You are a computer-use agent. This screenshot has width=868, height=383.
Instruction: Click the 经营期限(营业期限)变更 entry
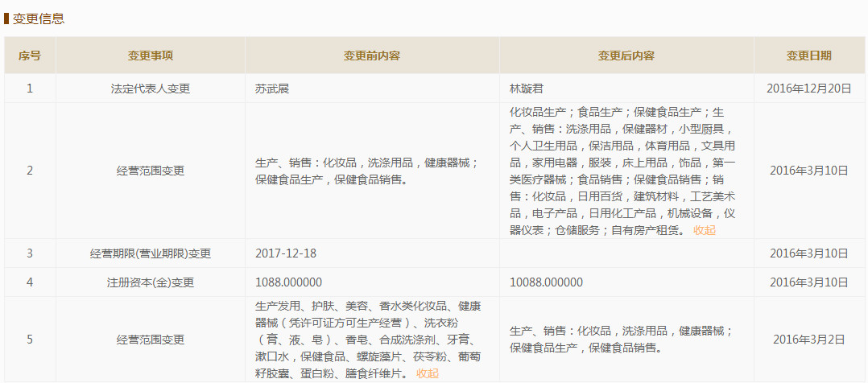[151, 253]
